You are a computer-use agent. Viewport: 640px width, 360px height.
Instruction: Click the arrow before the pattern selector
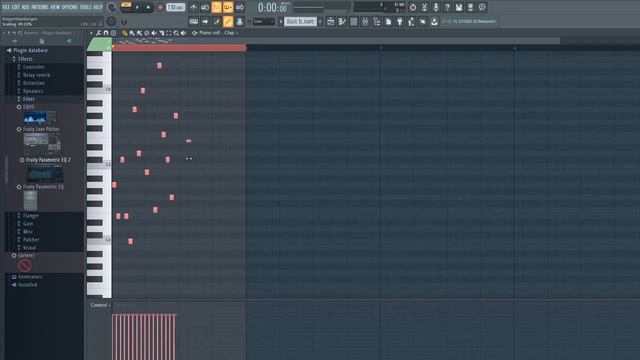[x=281, y=21]
